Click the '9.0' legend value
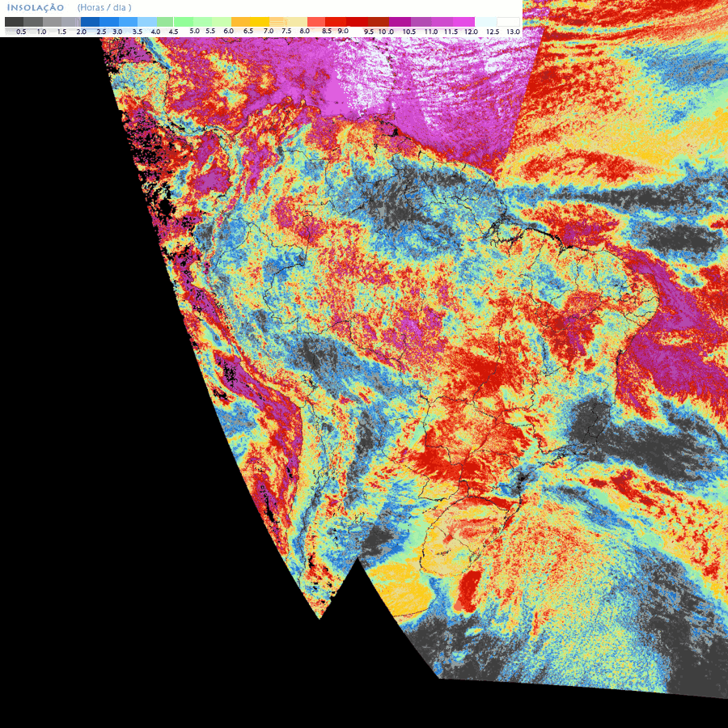Image resolution: width=728 pixels, height=728 pixels. point(343,31)
